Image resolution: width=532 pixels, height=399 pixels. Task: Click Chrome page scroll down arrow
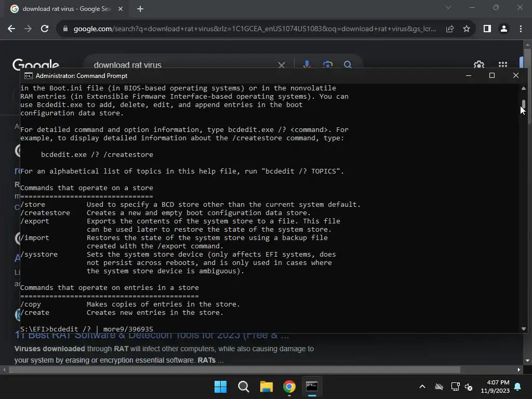[x=527, y=361]
